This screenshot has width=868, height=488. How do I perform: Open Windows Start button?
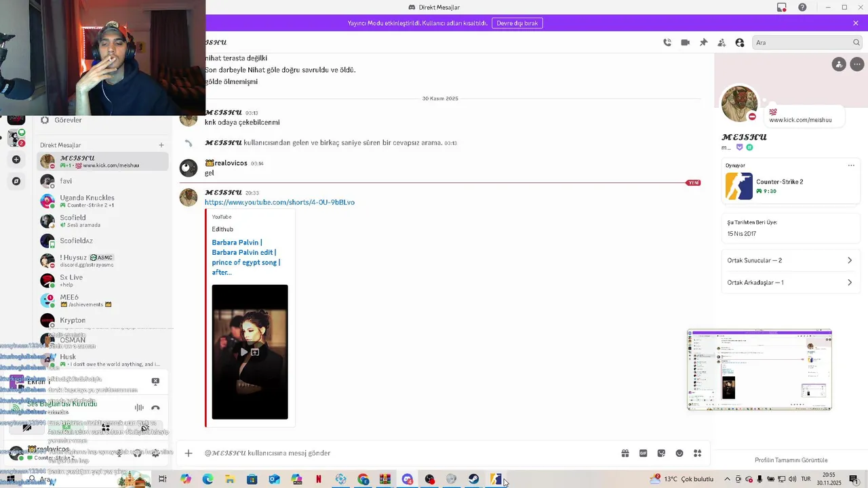click(10, 479)
